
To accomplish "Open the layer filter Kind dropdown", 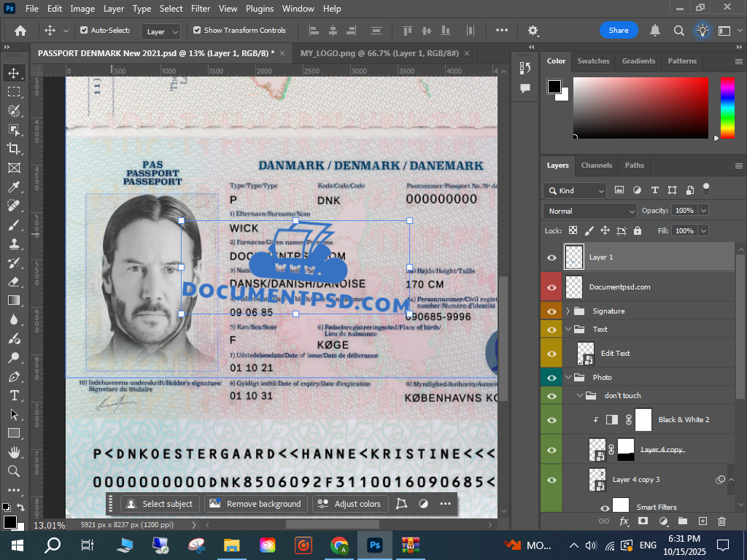I will pyautogui.click(x=575, y=191).
